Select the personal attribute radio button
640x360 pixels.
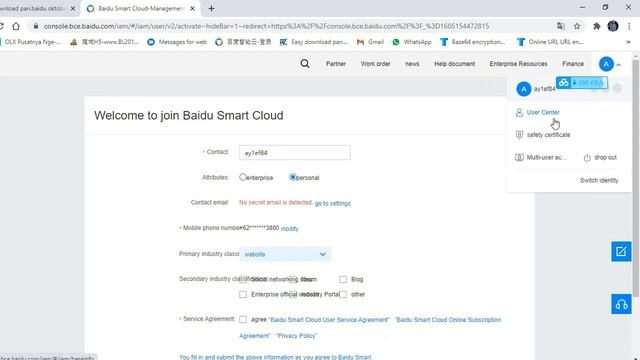pos(292,177)
